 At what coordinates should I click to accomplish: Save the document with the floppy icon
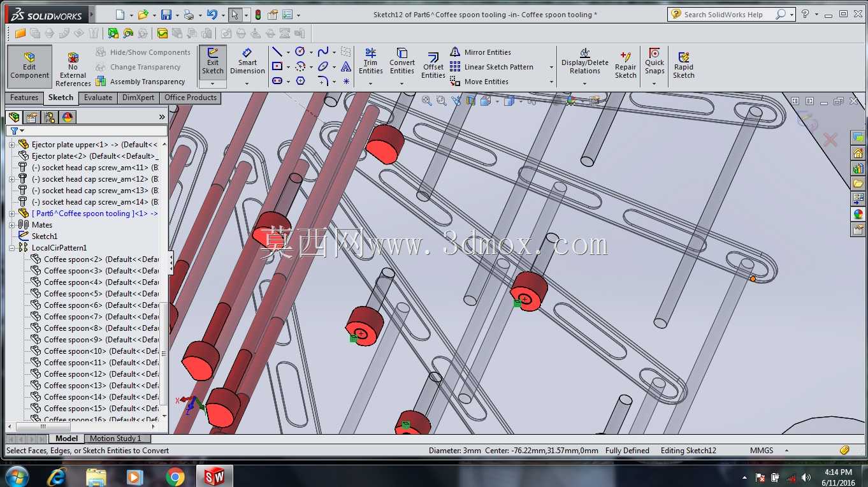pos(166,15)
